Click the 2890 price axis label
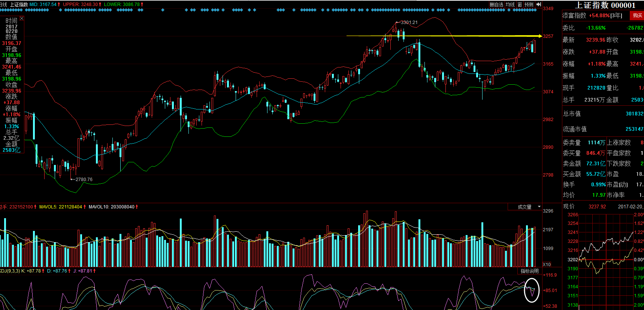 point(548,147)
